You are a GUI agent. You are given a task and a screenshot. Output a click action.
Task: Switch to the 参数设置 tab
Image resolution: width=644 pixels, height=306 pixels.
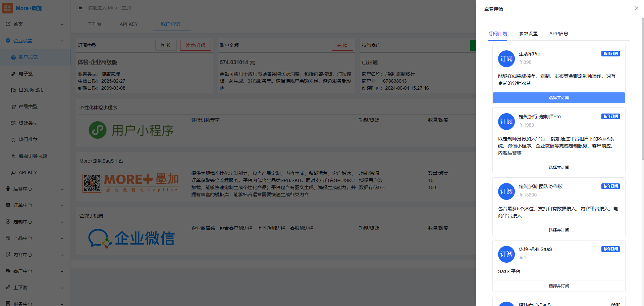[528, 34]
